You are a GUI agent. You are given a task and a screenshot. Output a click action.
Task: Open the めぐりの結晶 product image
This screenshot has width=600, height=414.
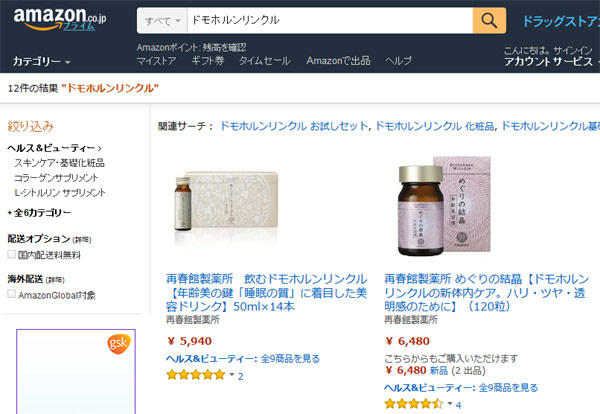[x=444, y=205]
